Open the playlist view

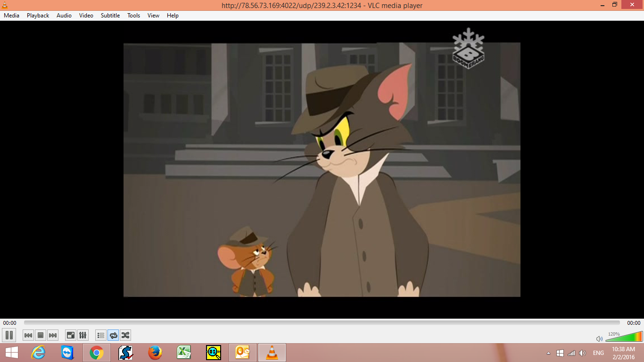[x=101, y=335]
